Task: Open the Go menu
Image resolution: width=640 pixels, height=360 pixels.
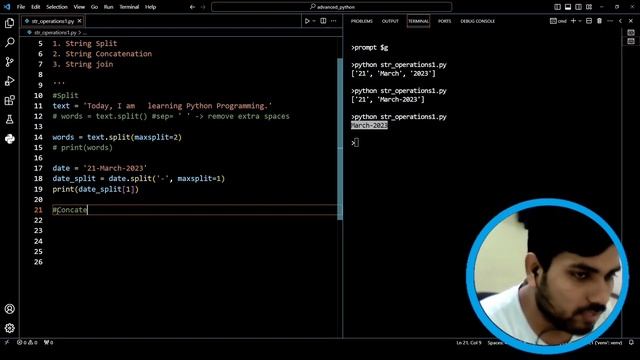Action: [94, 7]
